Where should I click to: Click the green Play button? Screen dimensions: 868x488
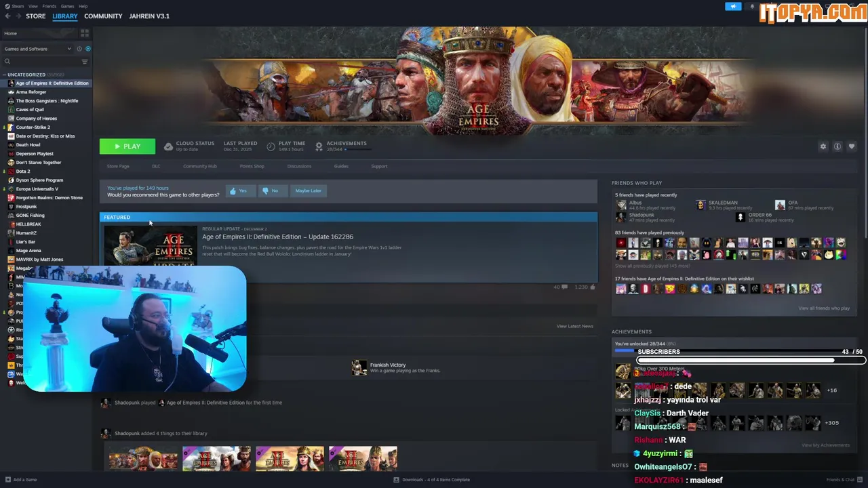[x=127, y=146]
